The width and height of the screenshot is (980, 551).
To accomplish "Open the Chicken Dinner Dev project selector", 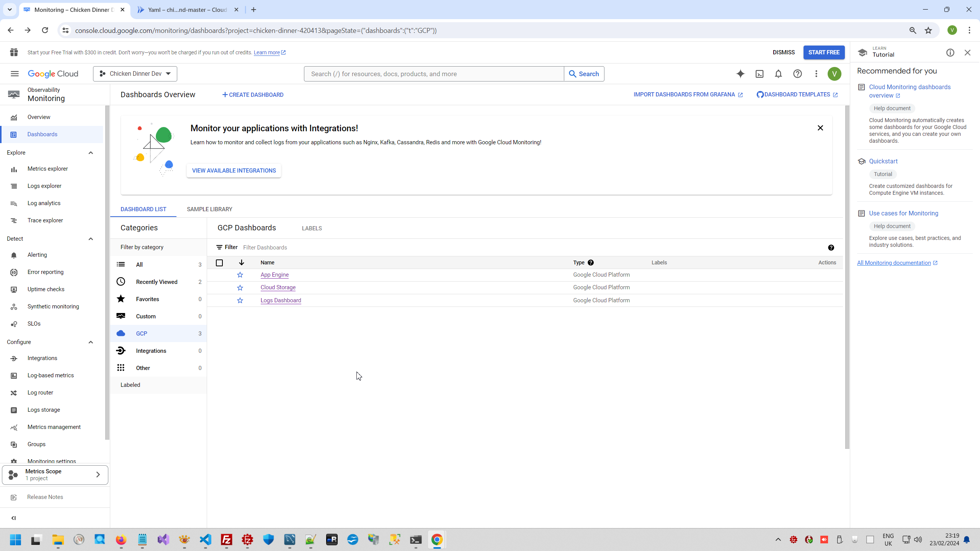I will 135,74.
